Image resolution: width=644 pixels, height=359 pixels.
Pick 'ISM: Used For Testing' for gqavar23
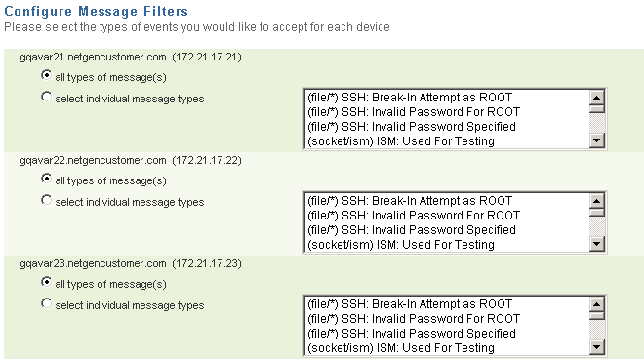[x=447, y=348]
